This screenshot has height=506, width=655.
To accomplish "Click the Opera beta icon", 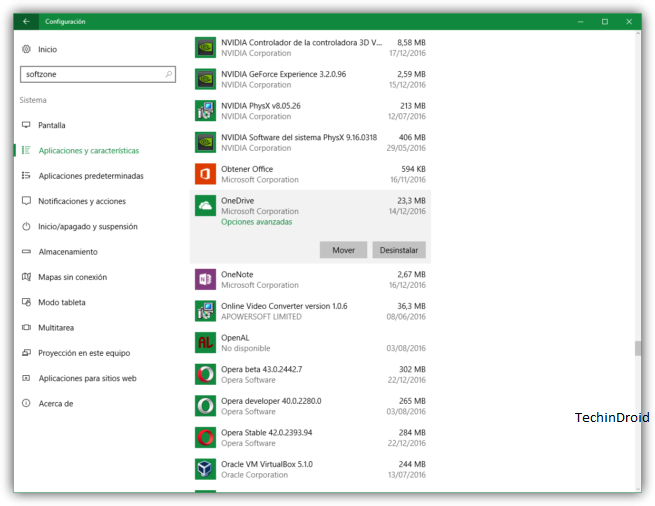I will pyautogui.click(x=205, y=374).
